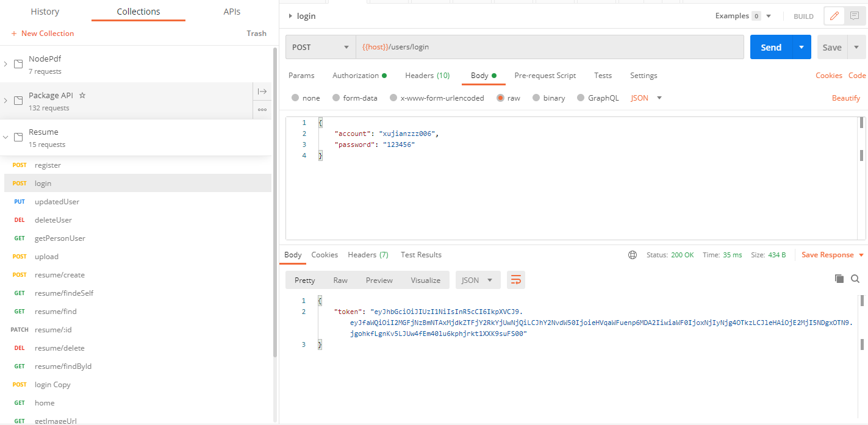This screenshot has height=425, width=868.
Task: Open the Edit pencil icon top right
Action: 834,16
